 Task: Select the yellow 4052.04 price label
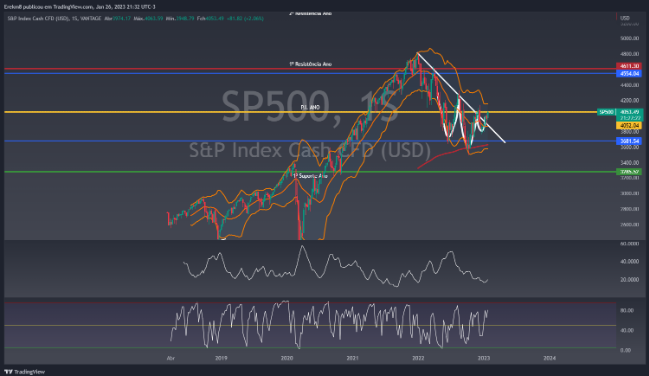[629, 125]
